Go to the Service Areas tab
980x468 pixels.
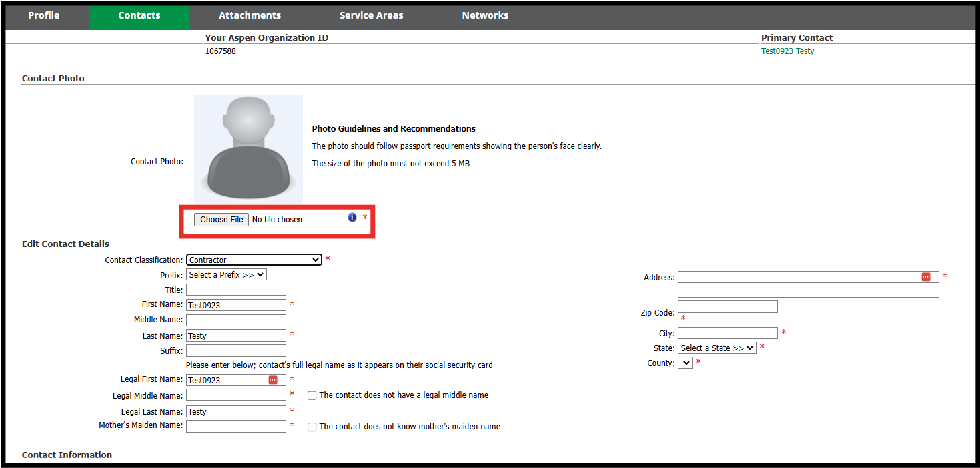point(372,15)
